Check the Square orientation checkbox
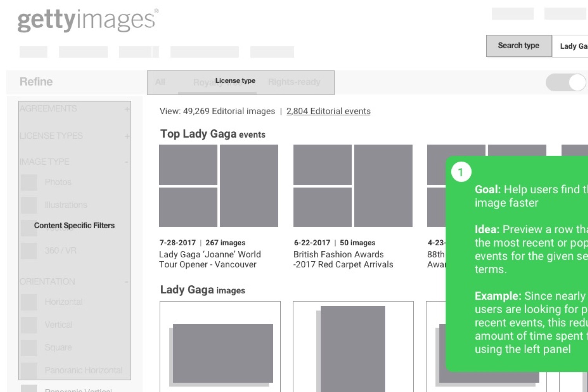Image resolution: width=588 pixels, height=392 pixels. pos(29,348)
